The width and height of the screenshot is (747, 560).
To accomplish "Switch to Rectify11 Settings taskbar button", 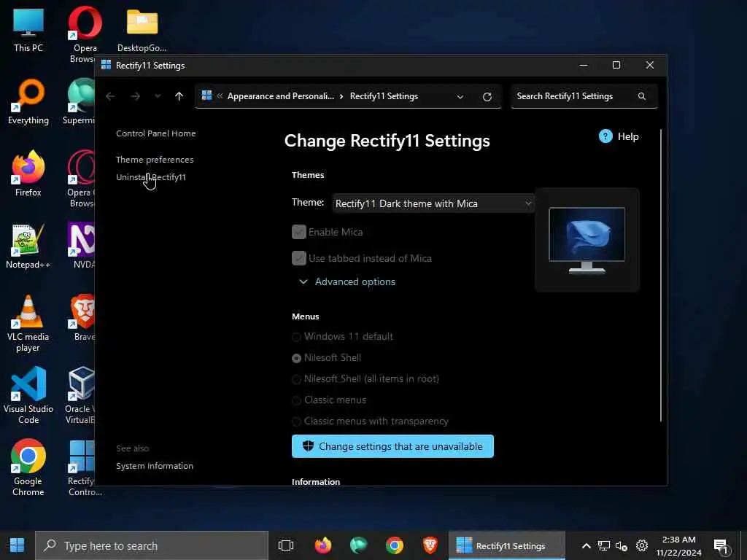I will [506, 545].
